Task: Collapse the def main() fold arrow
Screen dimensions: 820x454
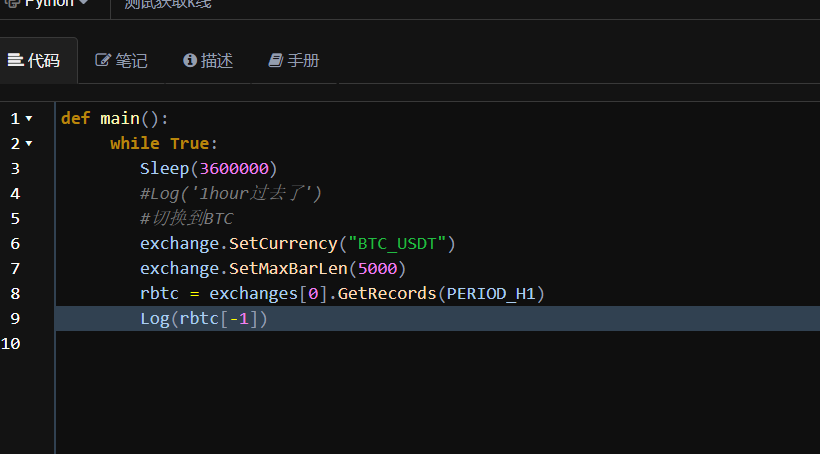Action: [29, 119]
